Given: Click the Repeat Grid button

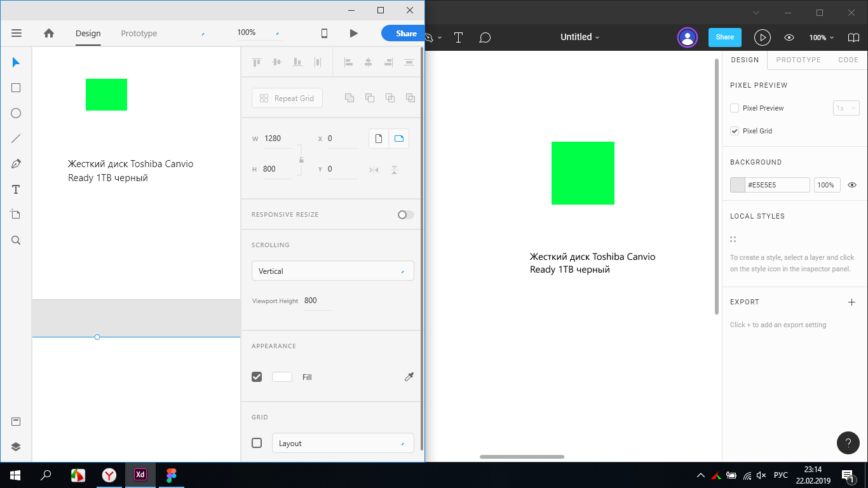Looking at the screenshot, I should tap(287, 98).
